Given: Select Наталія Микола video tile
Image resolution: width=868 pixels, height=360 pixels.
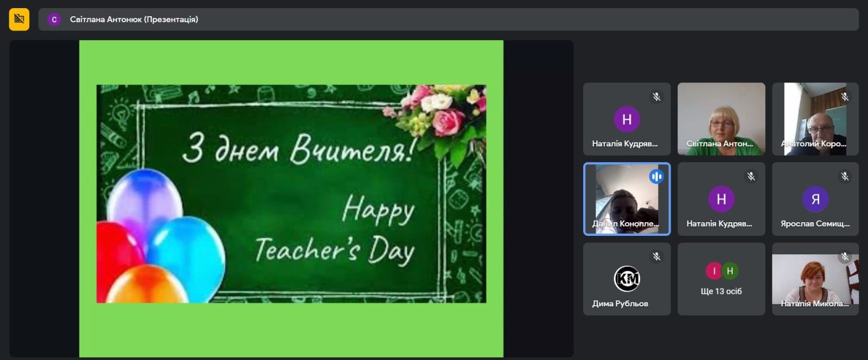Looking at the screenshot, I should [815, 279].
